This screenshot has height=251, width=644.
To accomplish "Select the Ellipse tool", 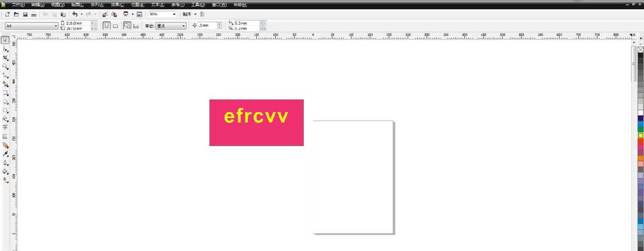I will tap(5, 102).
